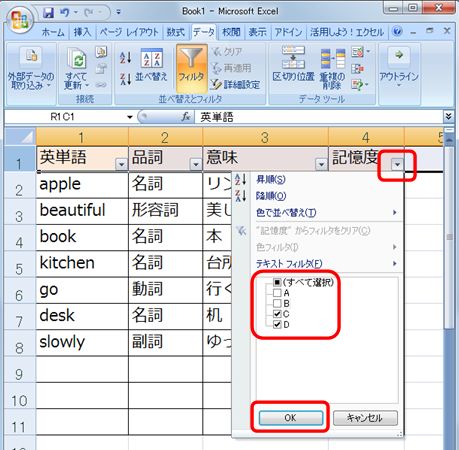Open the 記憶度 column filter dropdown
This screenshot has width=459, height=450.
(397, 164)
